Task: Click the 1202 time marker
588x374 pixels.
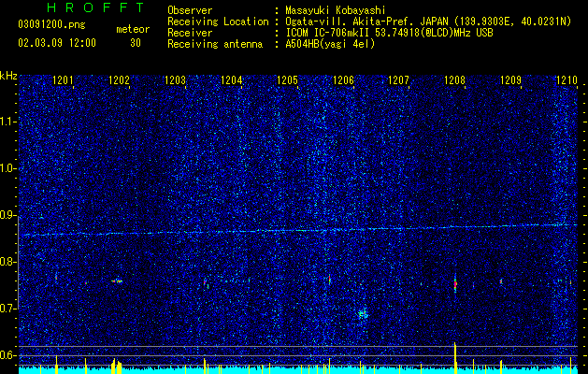Action: tap(119, 79)
